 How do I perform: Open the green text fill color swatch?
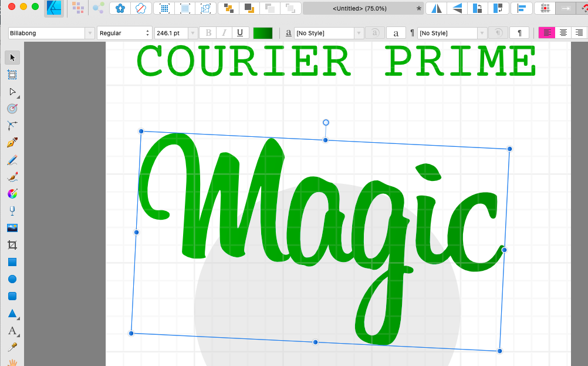tap(263, 33)
